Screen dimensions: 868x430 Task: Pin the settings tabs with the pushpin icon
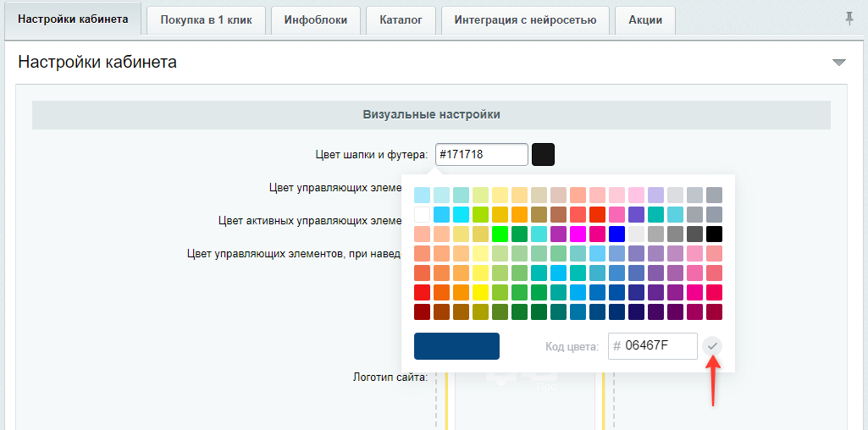pos(849,19)
